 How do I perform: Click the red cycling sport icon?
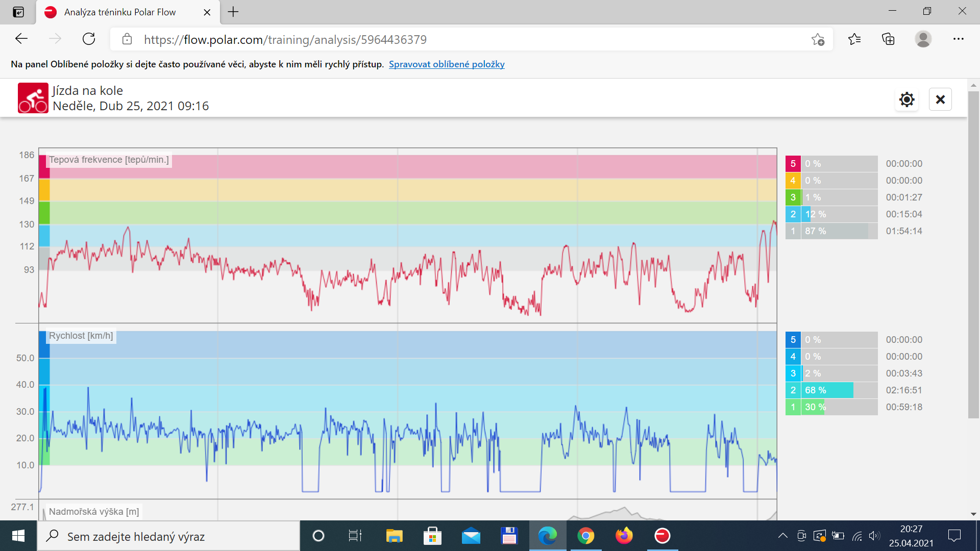[x=33, y=98]
